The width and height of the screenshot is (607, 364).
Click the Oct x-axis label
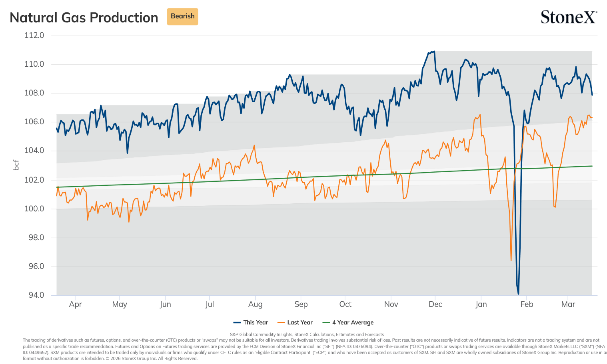345,304
